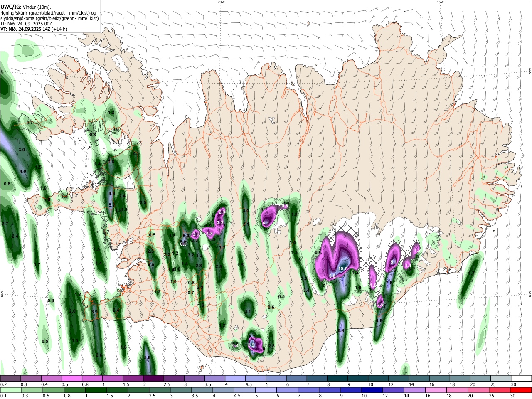Click the bottom-row legend swatch between 0.1 and 0.3
The image size is (532, 399).
(10, 390)
